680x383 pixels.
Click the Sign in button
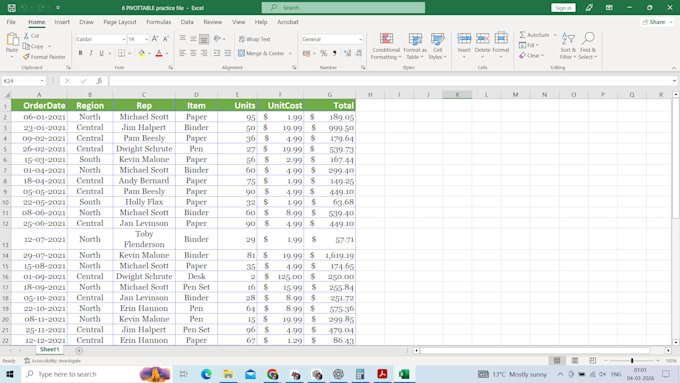(x=563, y=8)
